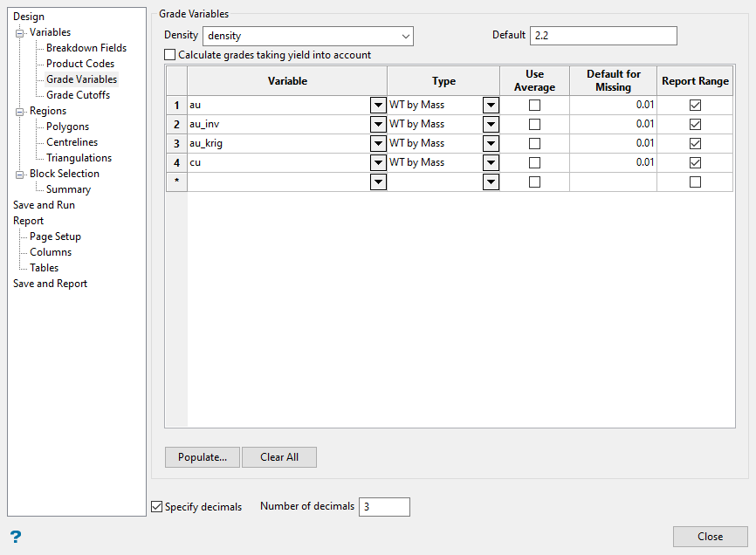Open the Page Setup section
The height and width of the screenshot is (555, 756).
coord(55,236)
